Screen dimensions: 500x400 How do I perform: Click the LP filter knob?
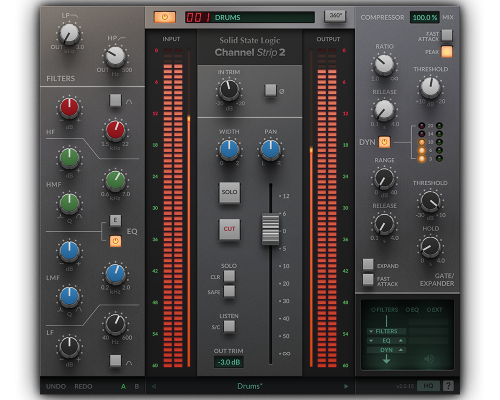click(69, 34)
